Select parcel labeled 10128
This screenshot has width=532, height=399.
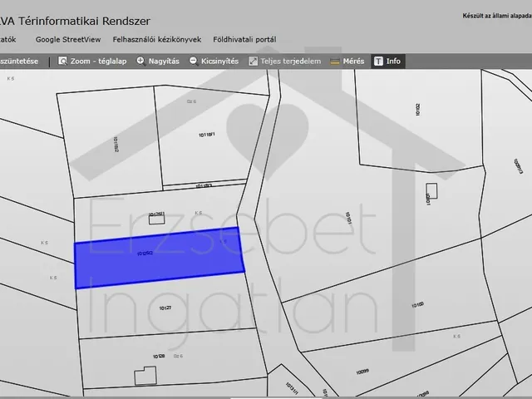pos(159,357)
